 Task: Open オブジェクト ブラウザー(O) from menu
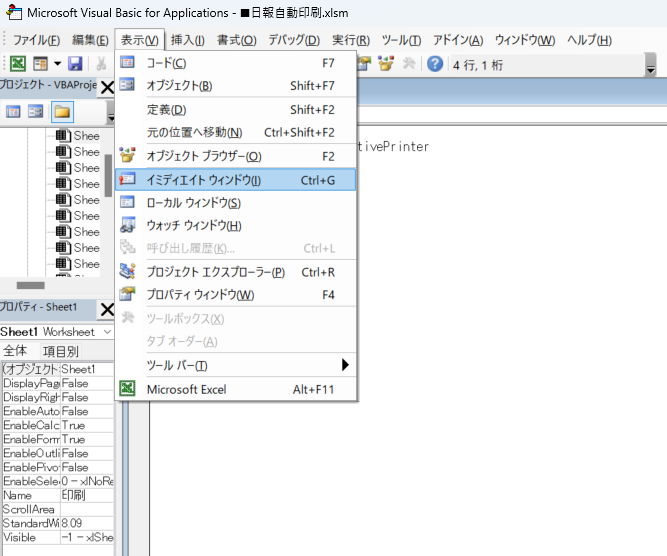click(x=236, y=156)
